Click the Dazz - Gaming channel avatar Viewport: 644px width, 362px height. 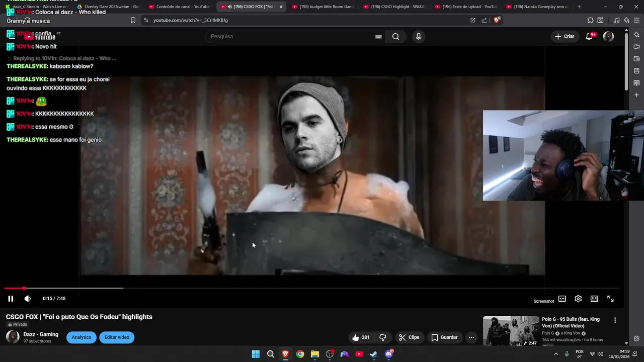click(x=13, y=337)
